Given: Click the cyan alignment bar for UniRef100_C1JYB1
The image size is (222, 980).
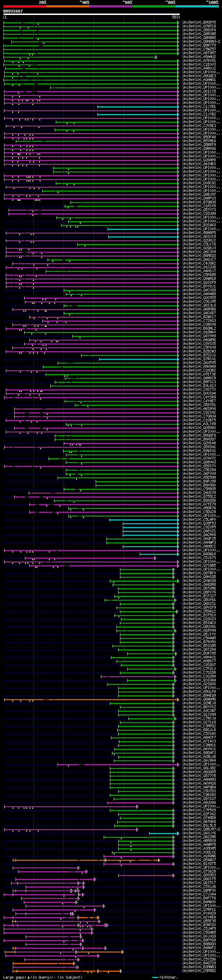Looking at the screenshot, I should pyautogui.click(x=138, y=106).
